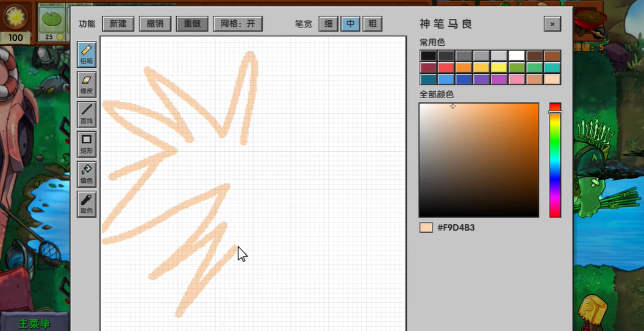Set brush width to medium (中)

350,24
